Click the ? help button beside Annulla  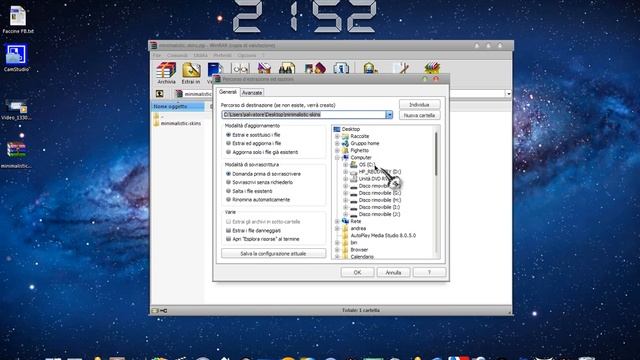[429, 272]
